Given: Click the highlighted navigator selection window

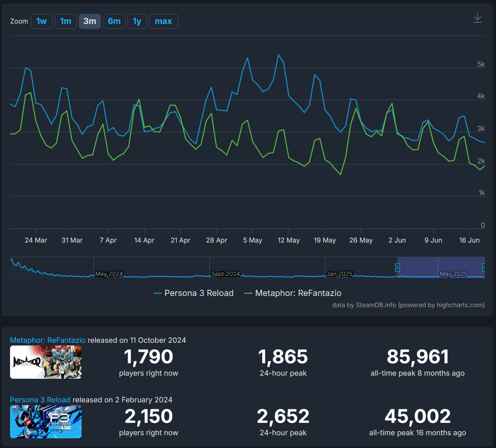Looking at the screenshot, I should pos(441,267).
